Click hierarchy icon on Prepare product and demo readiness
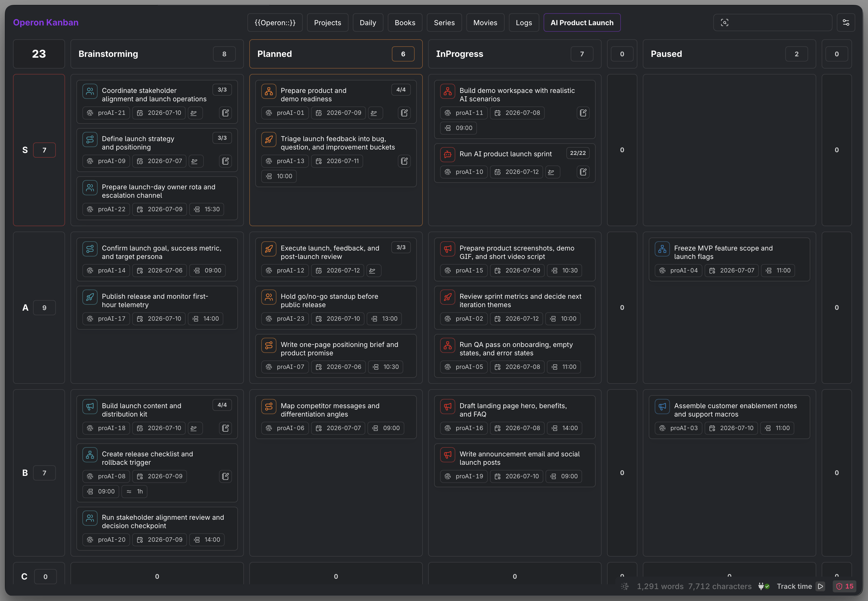The width and height of the screenshot is (868, 601). 269,91
